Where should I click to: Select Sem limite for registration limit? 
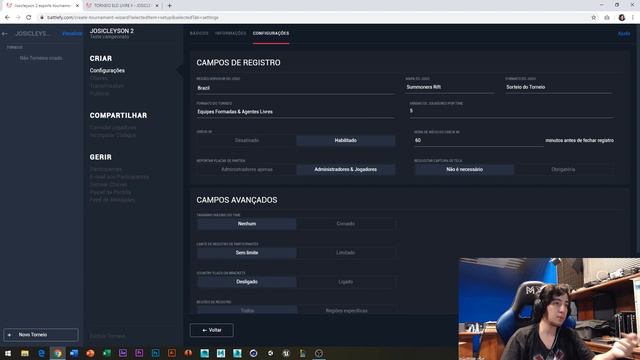coord(247,253)
